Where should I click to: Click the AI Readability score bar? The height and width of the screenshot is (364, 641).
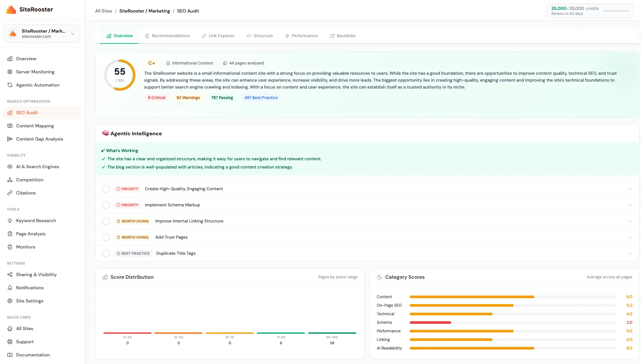472,348
